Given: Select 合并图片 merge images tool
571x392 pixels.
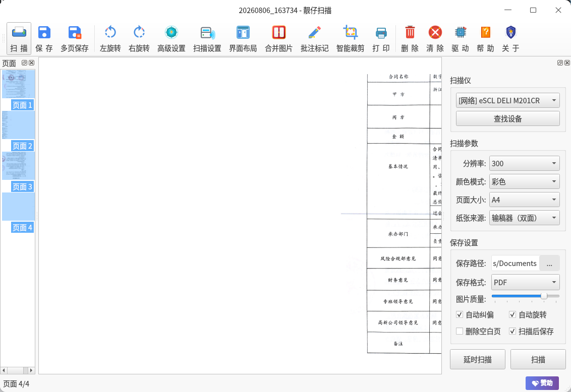Looking at the screenshot, I should point(278,38).
